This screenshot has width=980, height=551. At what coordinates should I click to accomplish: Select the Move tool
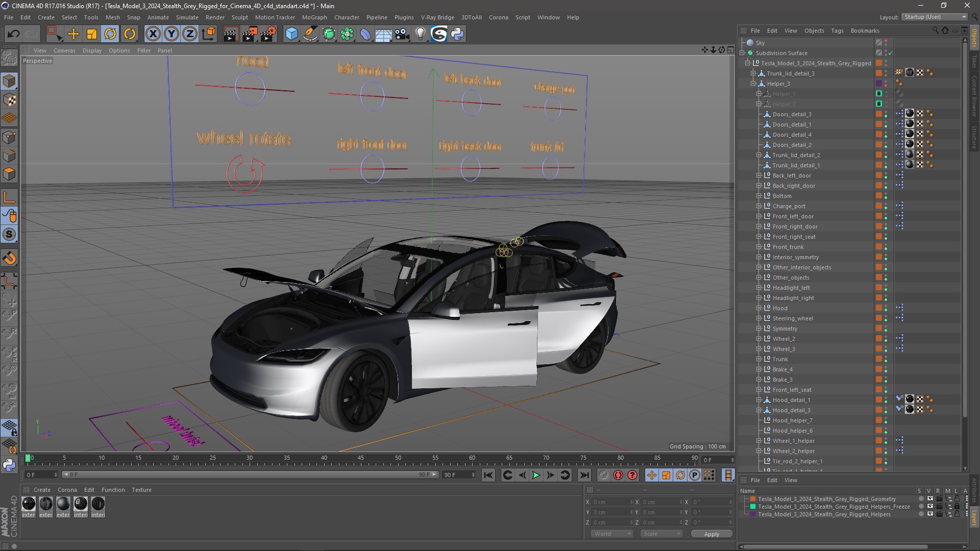point(73,34)
